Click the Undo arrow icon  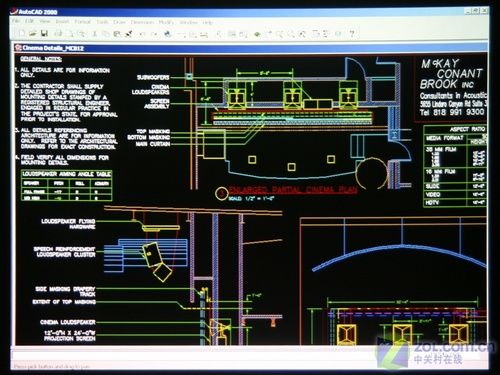(x=142, y=34)
